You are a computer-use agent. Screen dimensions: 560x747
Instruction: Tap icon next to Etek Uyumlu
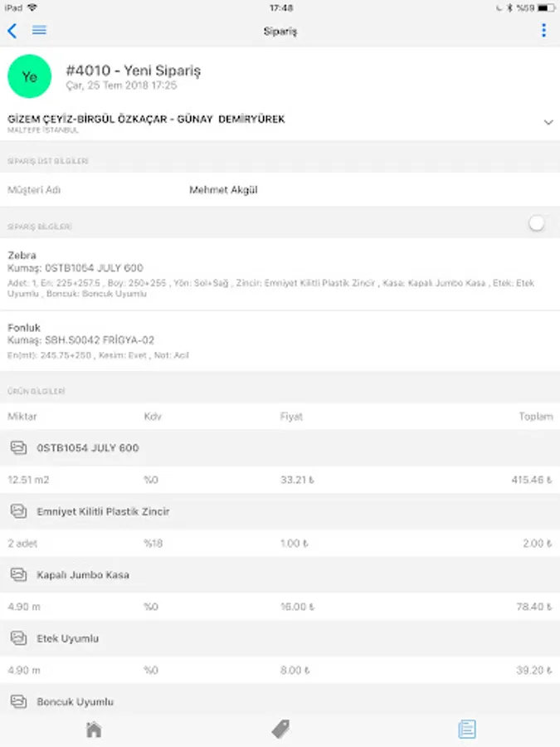(x=18, y=638)
